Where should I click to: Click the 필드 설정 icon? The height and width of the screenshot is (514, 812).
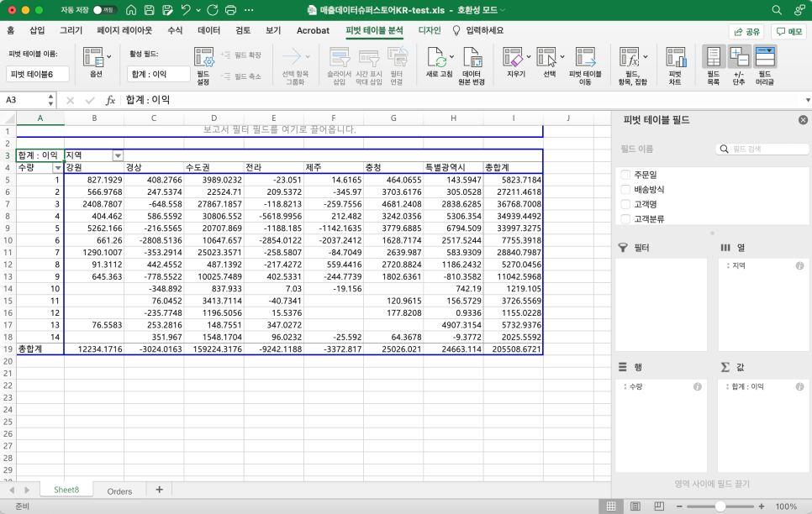coord(203,58)
